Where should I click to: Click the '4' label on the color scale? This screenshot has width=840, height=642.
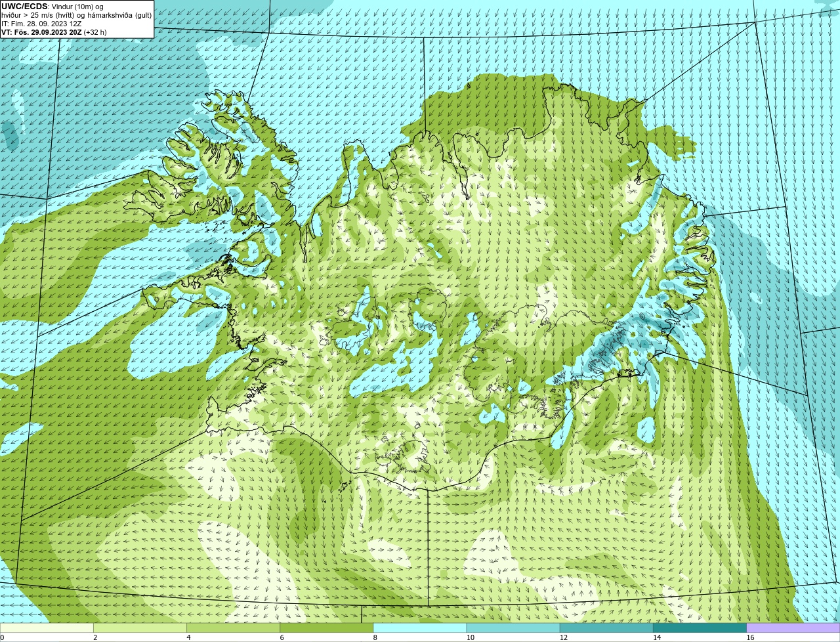[x=188, y=637]
